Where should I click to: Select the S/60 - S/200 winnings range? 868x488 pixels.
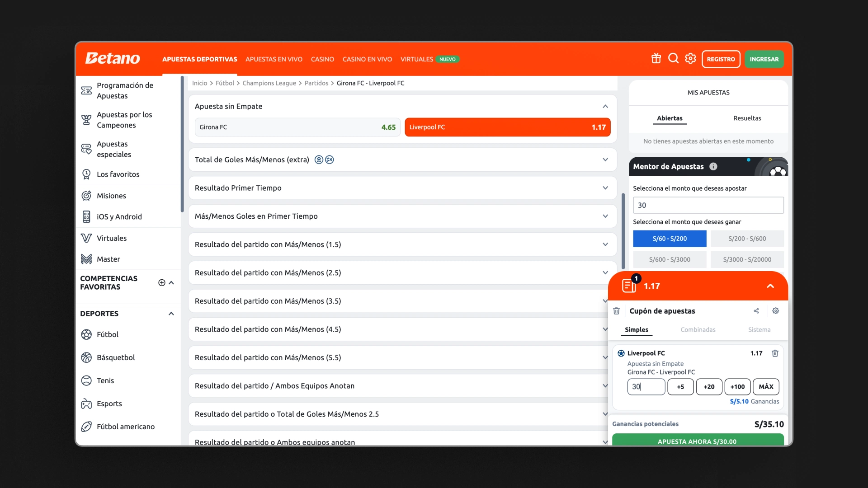coord(670,239)
